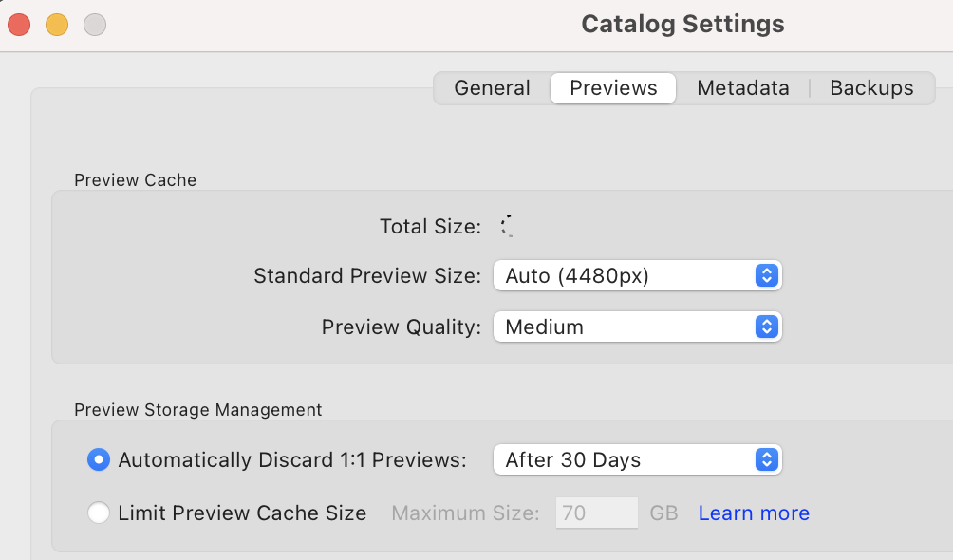The width and height of the screenshot is (953, 560).
Task: Click the greyed-out zoom window button
Action: (x=95, y=25)
